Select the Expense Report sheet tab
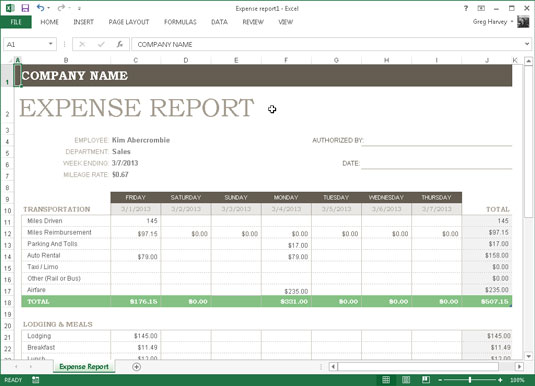The image size is (535, 386). click(x=84, y=367)
